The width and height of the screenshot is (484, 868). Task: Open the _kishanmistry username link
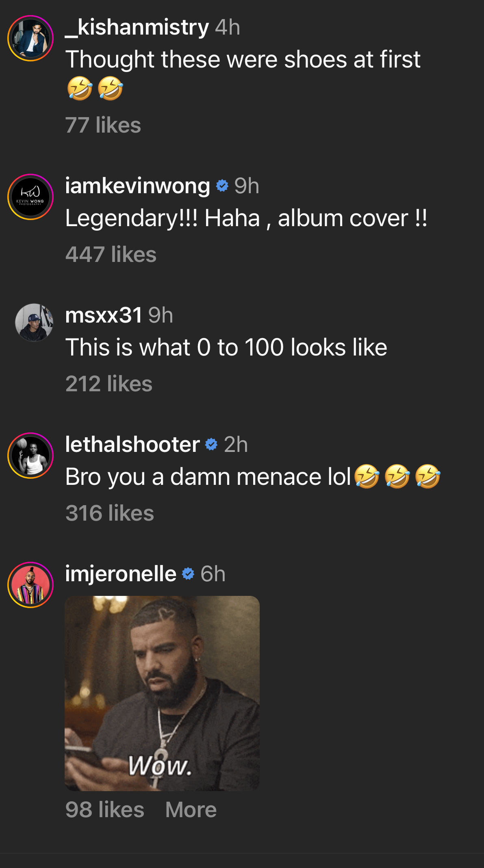tap(137, 28)
